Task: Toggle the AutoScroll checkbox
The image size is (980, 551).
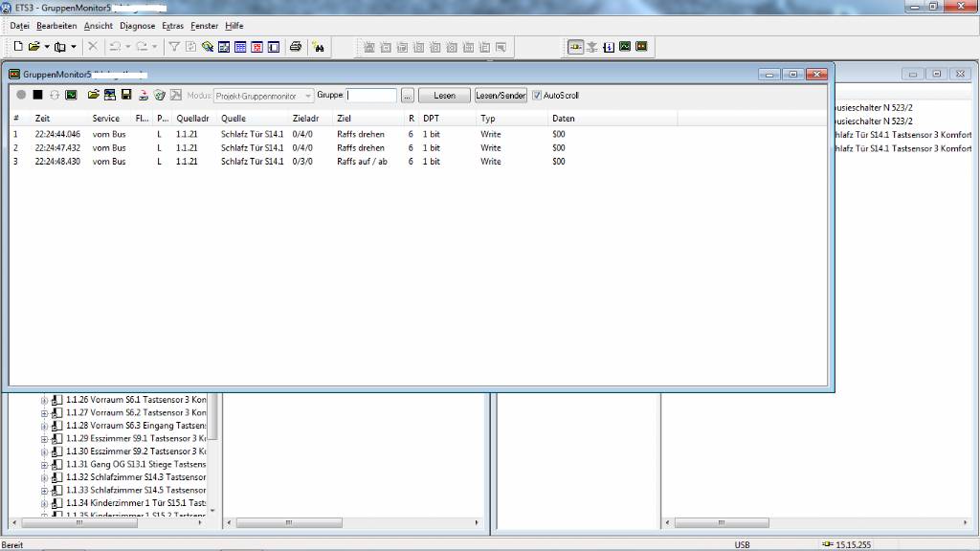Action: (x=536, y=96)
